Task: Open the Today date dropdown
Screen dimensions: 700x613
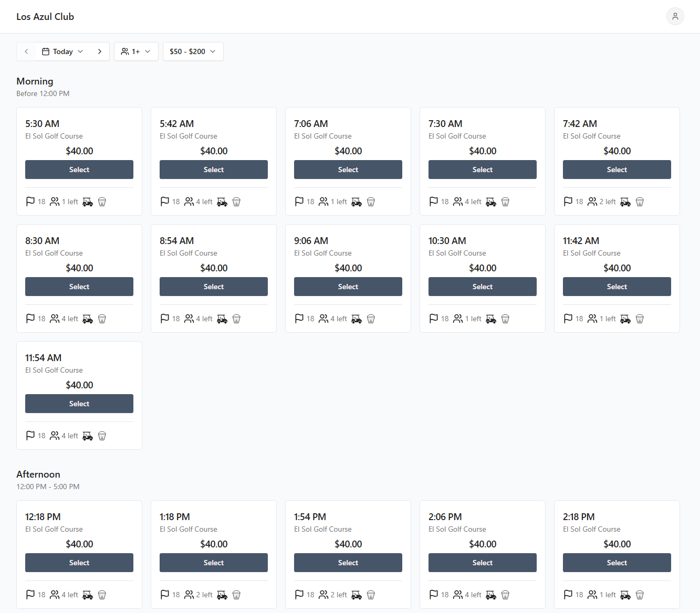Action: pyautogui.click(x=63, y=51)
